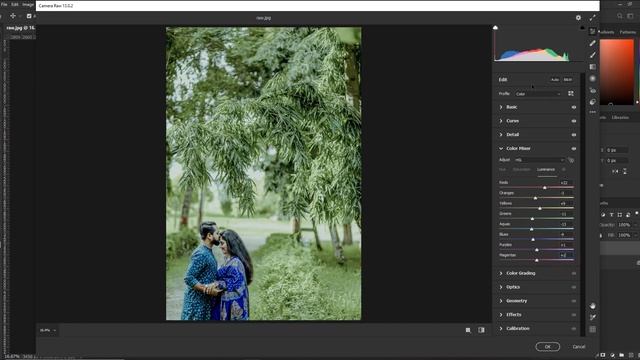Filter layers by type T icon
This screenshot has height=360, width=640.
tap(611, 215)
